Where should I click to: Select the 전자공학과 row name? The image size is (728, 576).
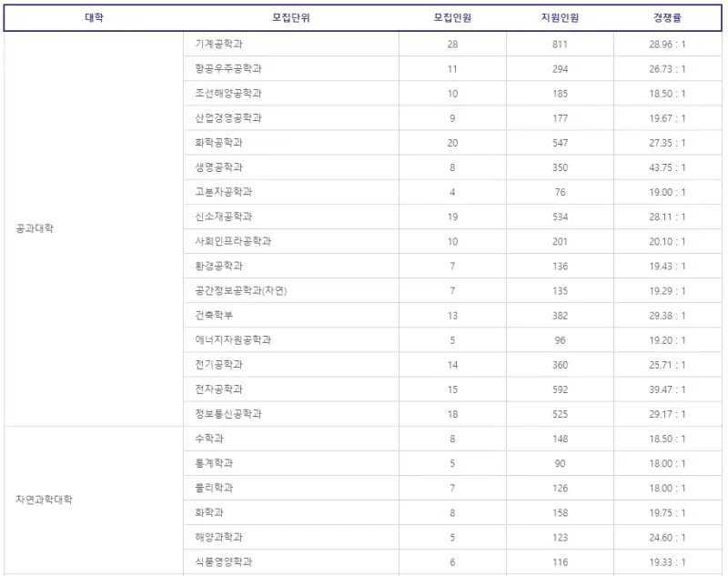coord(219,389)
